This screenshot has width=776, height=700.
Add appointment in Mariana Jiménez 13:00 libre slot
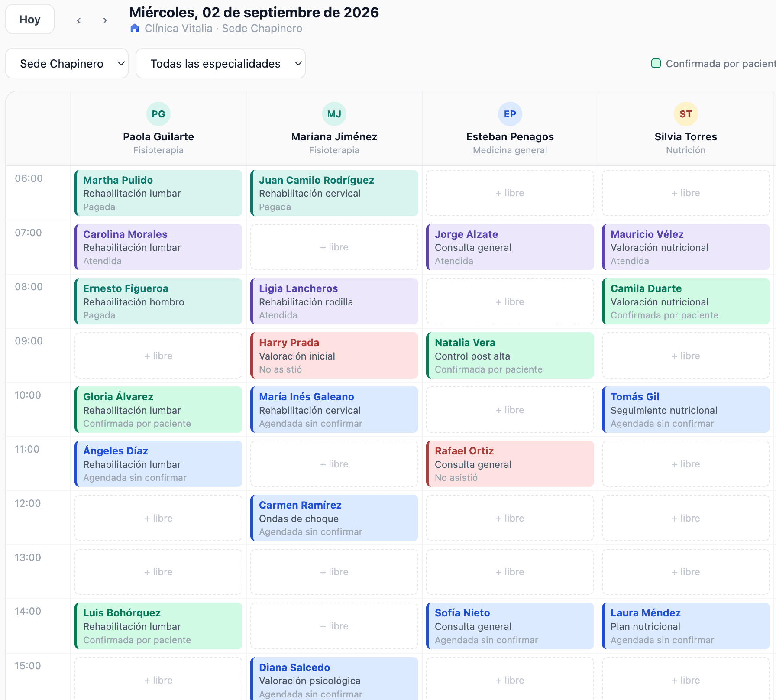(334, 572)
